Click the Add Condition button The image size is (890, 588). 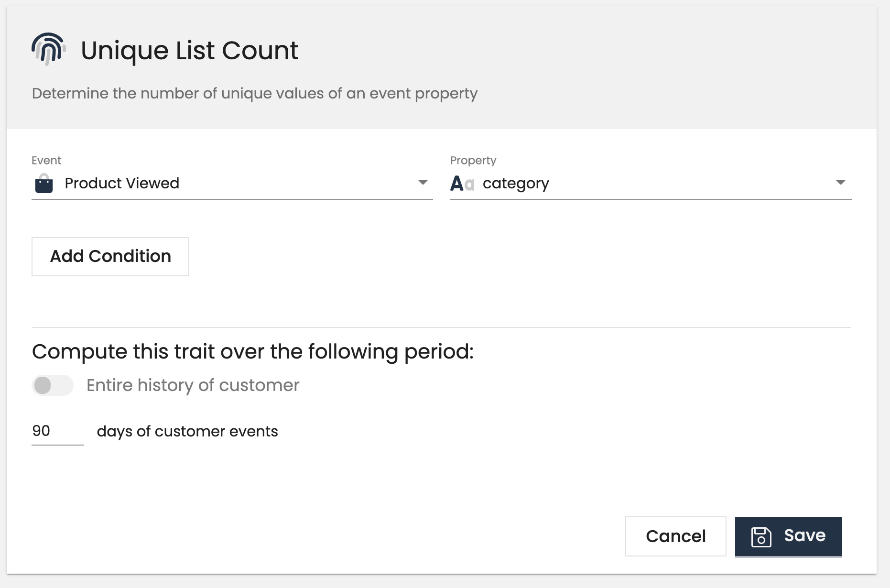[110, 257]
